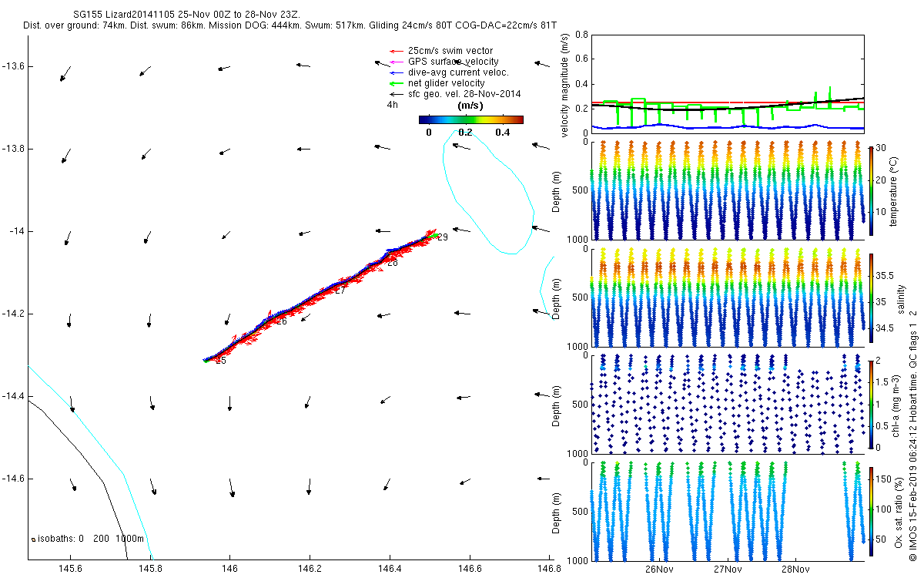Click the day '29' marker at the track end
Viewport: 924px width, 578px height.
coord(442,237)
